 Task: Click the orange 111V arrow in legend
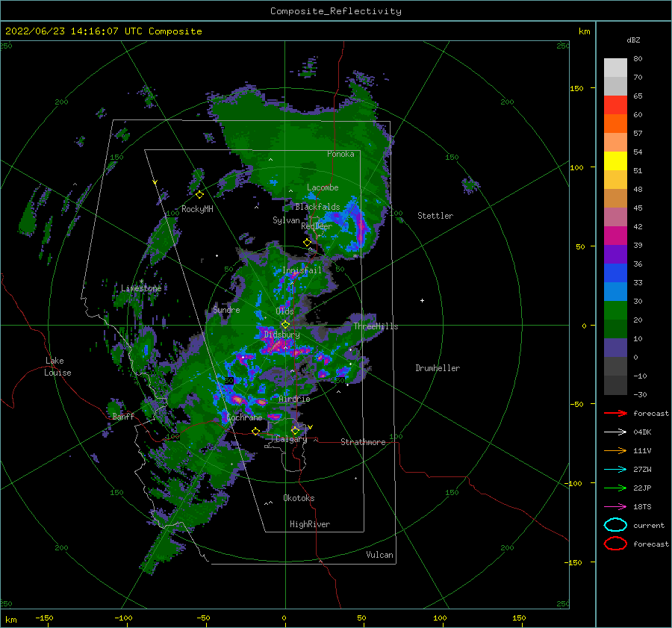(615, 450)
